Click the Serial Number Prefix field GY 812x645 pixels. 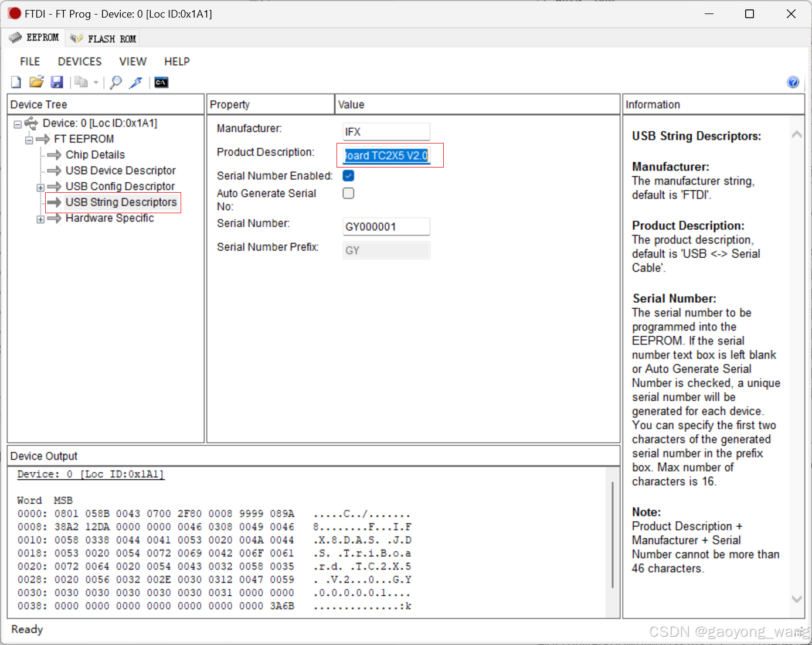tap(386, 250)
